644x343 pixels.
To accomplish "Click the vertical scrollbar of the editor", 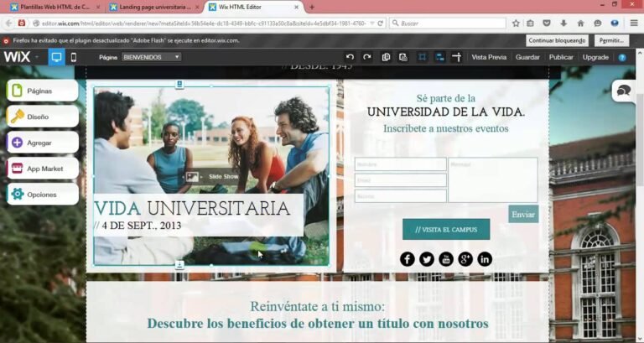I will [640, 140].
